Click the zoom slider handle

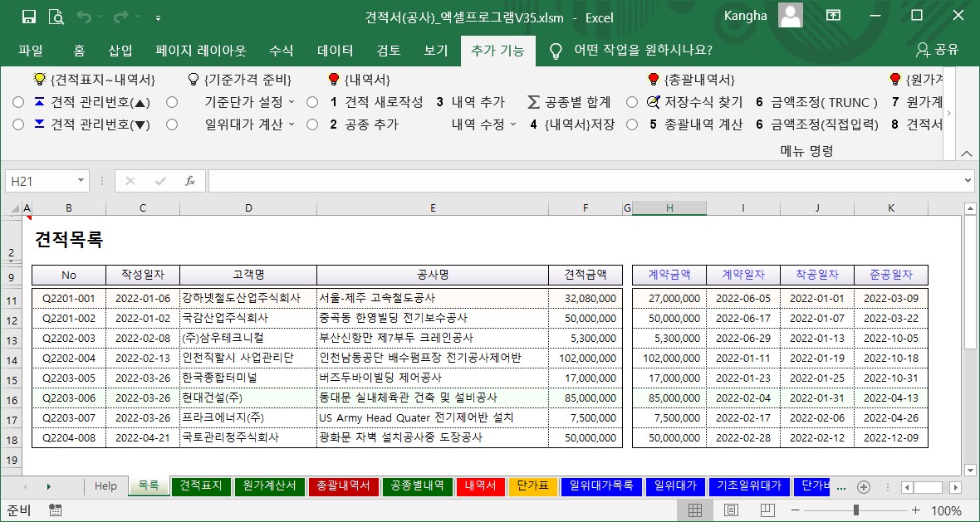point(855,510)
